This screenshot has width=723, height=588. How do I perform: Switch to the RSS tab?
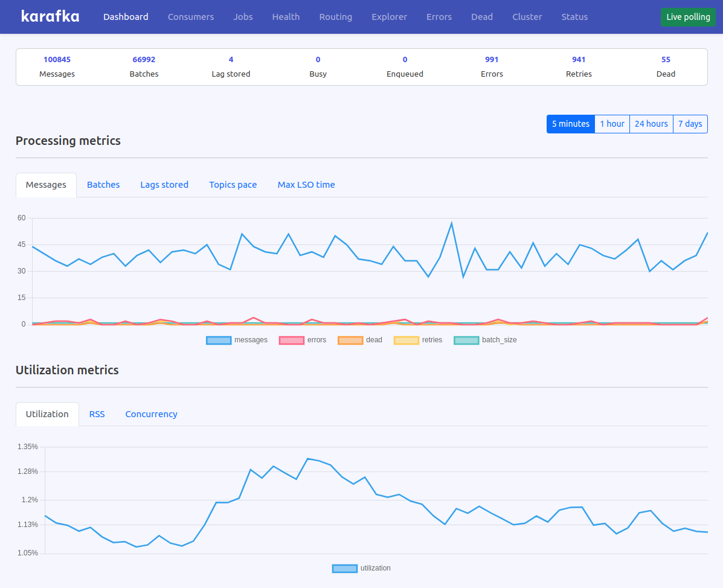pyautogui.click(x=97, y=414)
